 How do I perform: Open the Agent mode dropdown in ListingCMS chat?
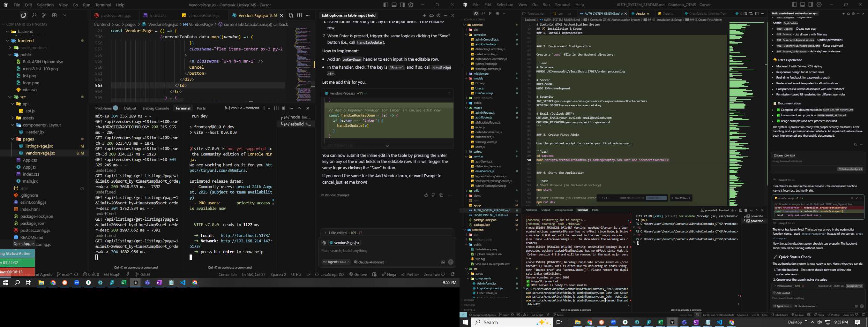[x=336, y=262]
